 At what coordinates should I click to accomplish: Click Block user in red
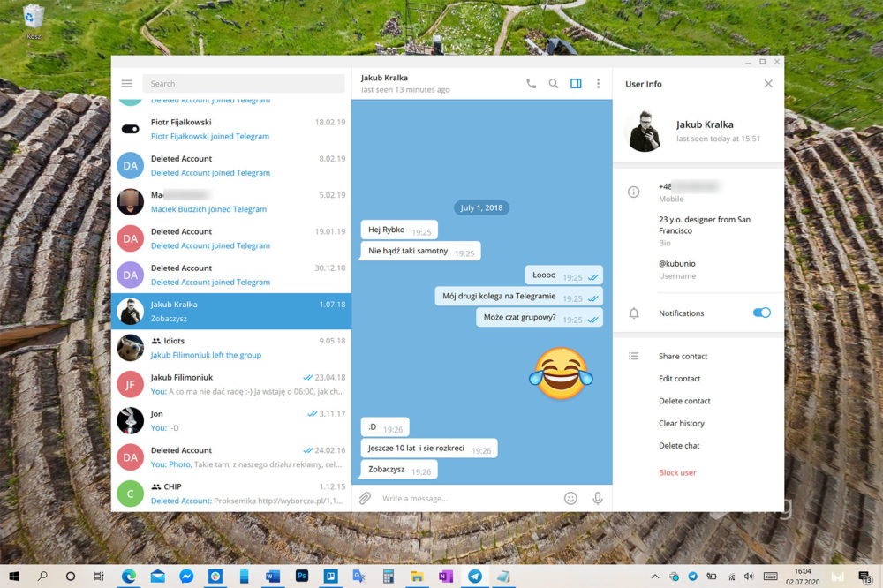click(x=677, y=472)
